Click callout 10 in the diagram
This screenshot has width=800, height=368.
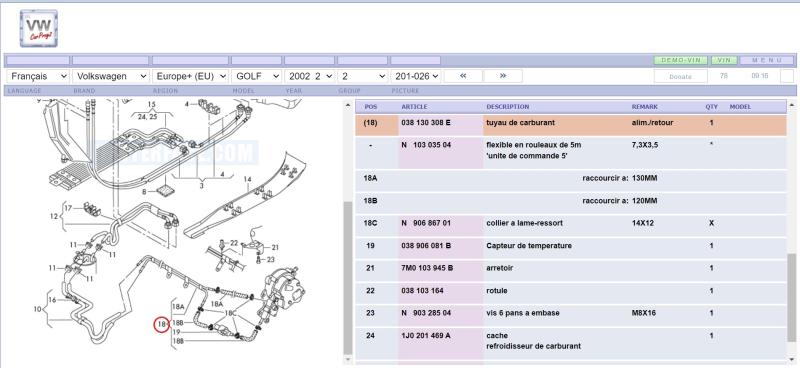click(x=37, y=309)
